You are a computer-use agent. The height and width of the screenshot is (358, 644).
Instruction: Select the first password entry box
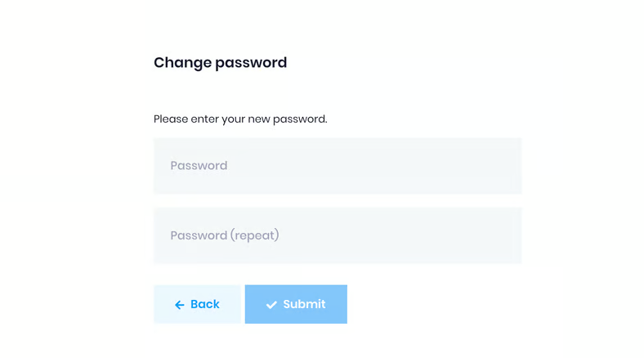[x=337, y=166]
